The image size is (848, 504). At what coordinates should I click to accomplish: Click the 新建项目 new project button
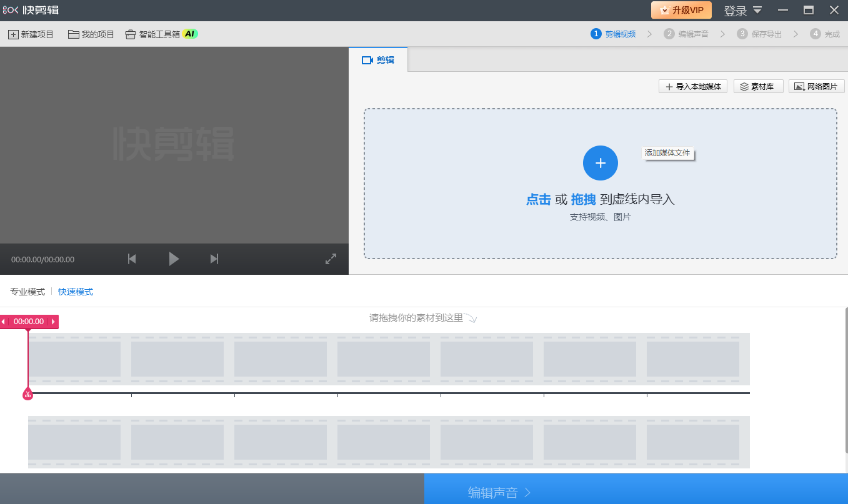(x=31, y=34)
